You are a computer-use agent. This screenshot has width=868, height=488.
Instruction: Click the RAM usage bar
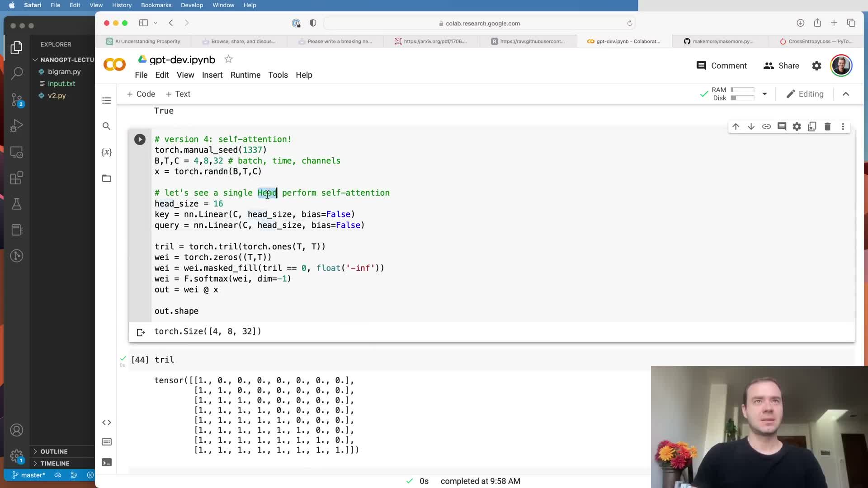pos(742,90)
